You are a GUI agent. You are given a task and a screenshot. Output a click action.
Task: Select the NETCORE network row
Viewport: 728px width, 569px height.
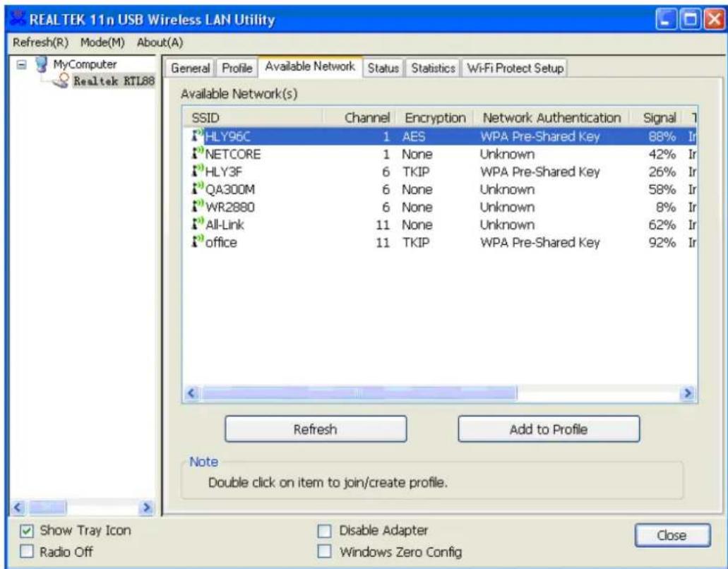pos(440,154)
